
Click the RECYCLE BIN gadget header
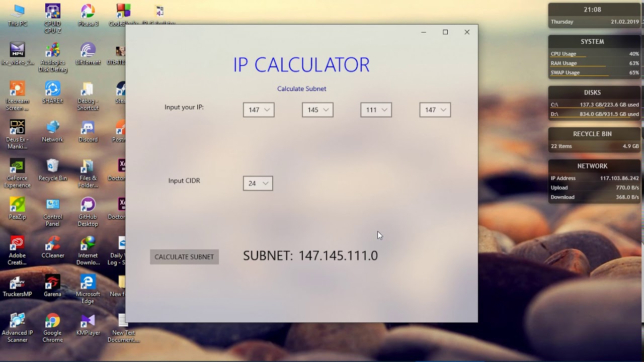(x=593, y=134)
